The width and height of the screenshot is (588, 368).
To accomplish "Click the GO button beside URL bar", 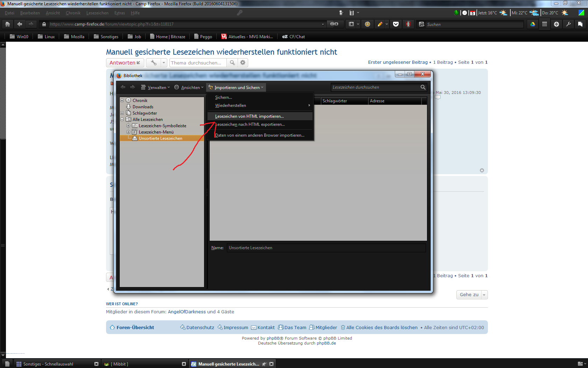I will [334, 24].
